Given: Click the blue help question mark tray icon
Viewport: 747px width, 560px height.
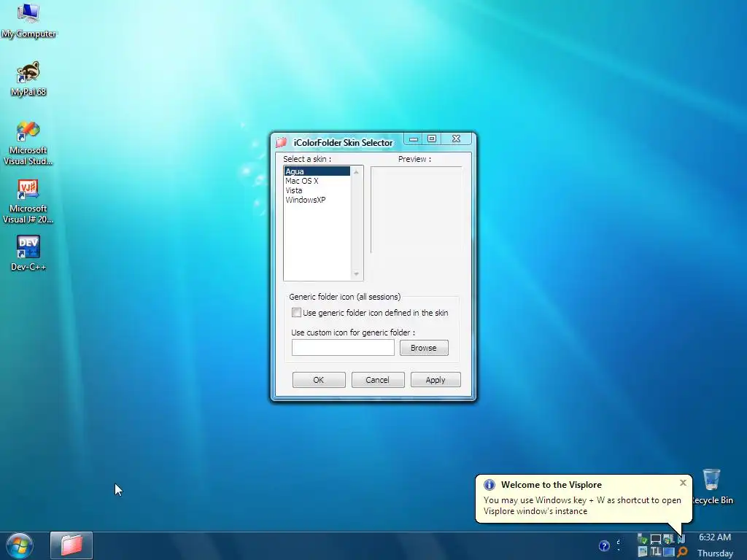Looking at the screenshot, I should coord(604,545).
